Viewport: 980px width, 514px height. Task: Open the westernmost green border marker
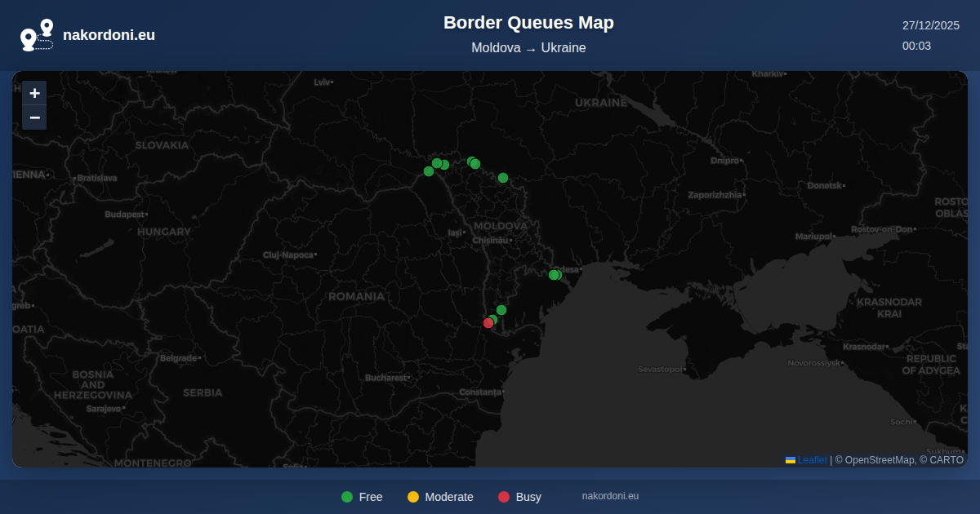(x=429, y=171)
